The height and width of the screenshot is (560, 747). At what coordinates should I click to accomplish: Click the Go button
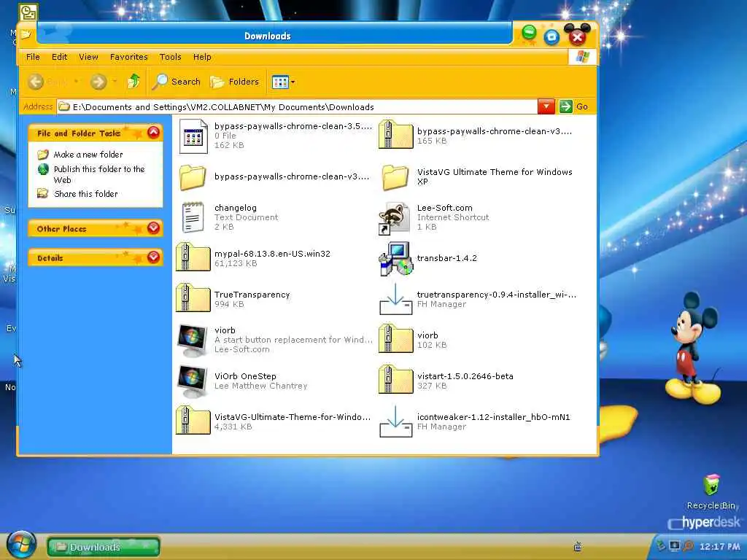tap(574, 106)
